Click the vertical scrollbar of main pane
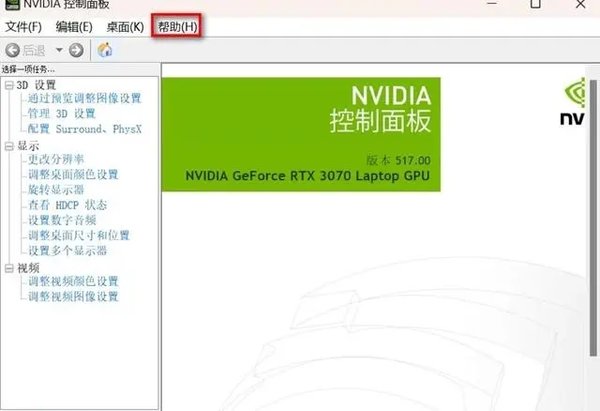This screenshot has width=600, height=411. pyautogui.click(x=593, y=218)
